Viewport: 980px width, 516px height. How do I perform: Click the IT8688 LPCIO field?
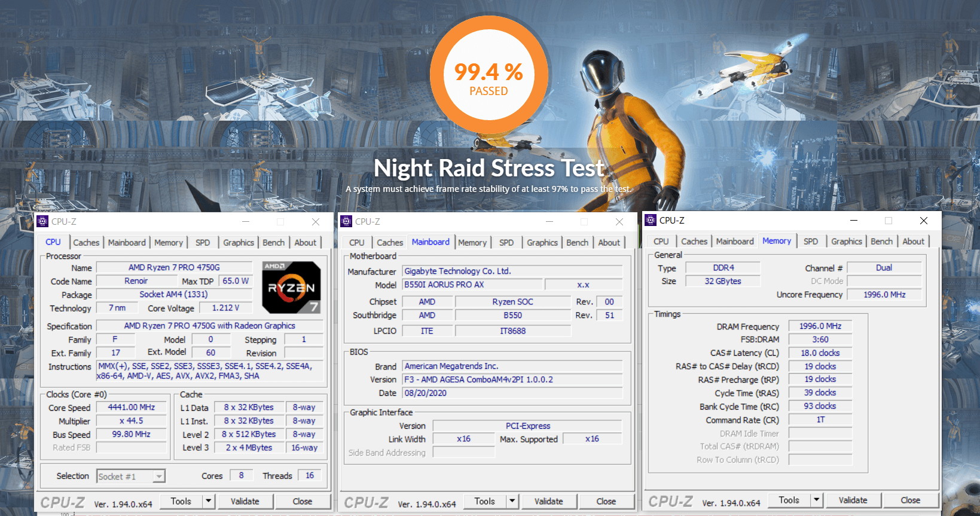(x=513, y=331)
